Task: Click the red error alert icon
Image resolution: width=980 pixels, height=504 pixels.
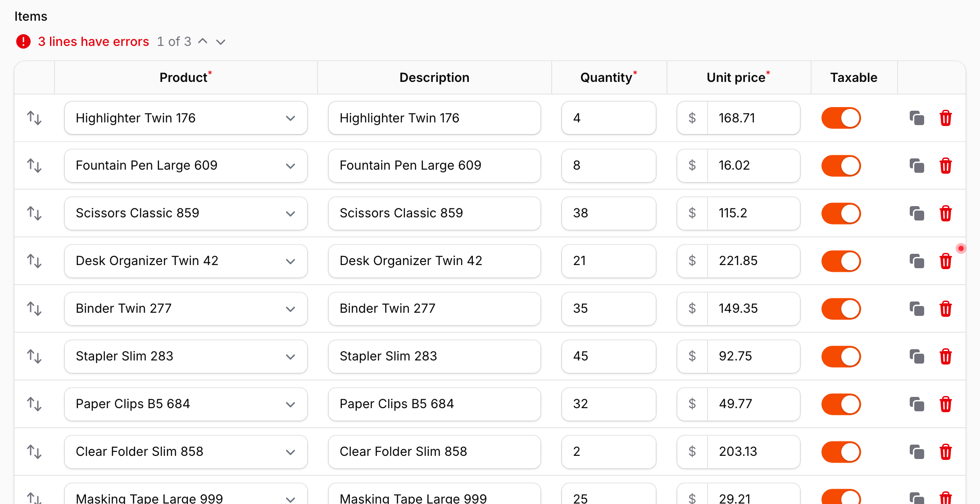Action: tap(23, 41)
